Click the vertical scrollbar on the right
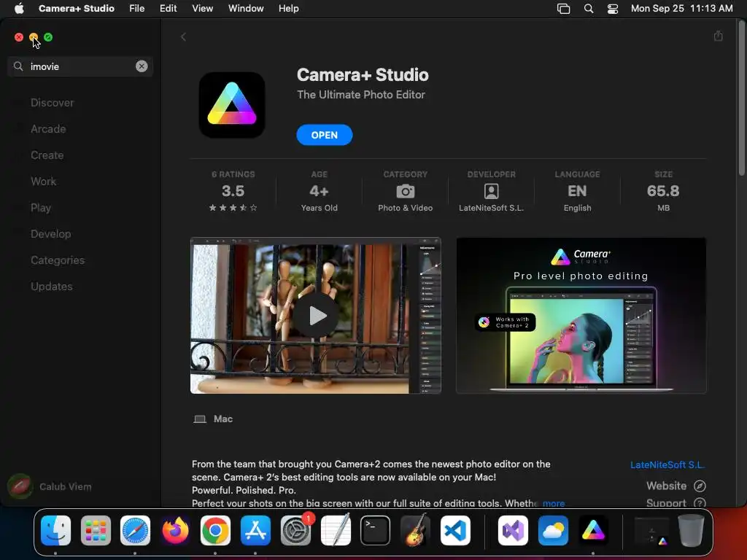This screenshot has height=560, width=747. point(742,98)
